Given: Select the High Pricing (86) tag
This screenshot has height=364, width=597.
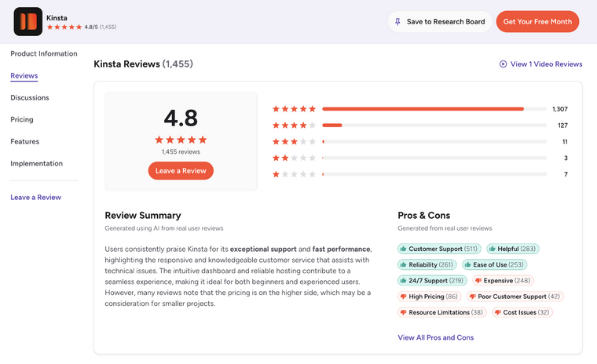Looking at the screenshot, I should [430, 297].
